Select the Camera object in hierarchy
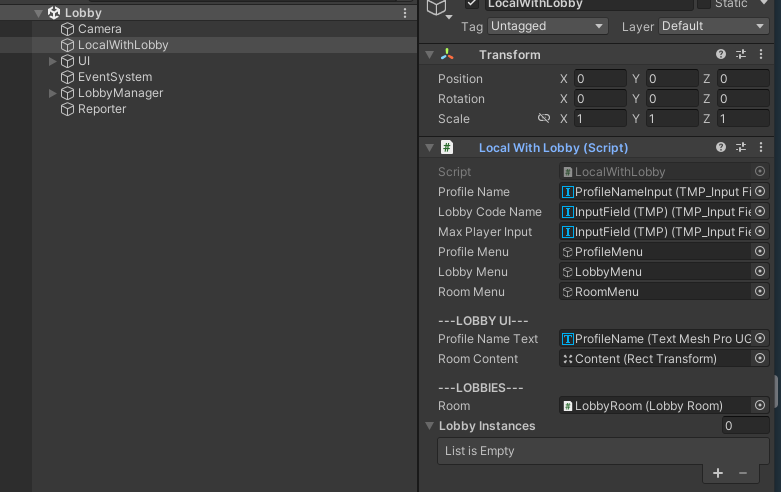 99,29
